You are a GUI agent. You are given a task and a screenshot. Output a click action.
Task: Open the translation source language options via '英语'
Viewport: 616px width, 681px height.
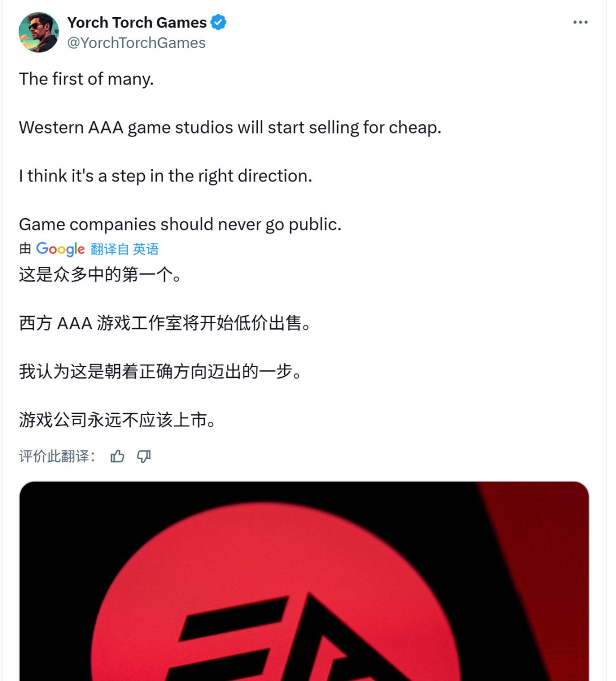click(146, 249)
